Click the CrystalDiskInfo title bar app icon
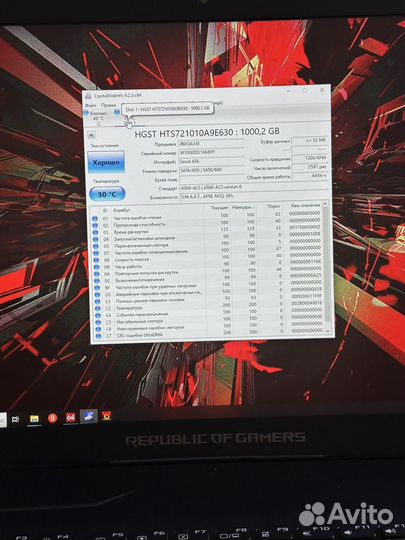This screenshot has width=405, height=540. pos(88,96)
